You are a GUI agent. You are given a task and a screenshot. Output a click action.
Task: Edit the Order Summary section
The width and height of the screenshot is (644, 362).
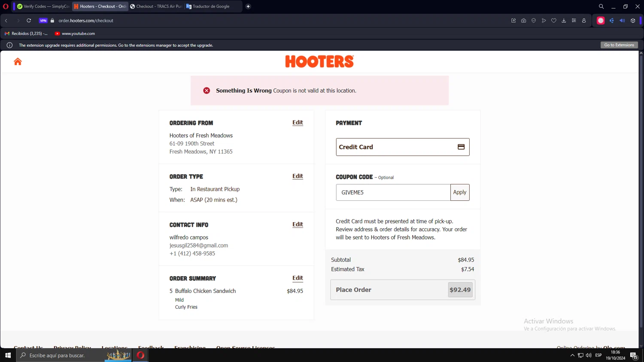298,278
